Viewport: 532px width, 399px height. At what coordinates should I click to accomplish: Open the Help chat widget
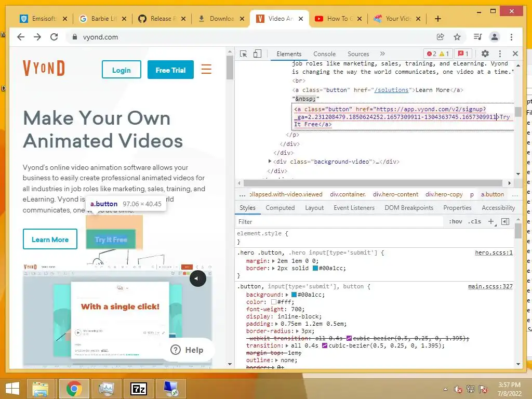coord(187,350)
